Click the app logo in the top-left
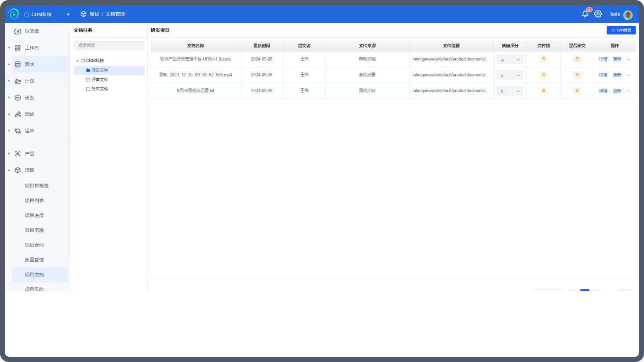Image resolution: width=644 pixels, height=362 pixels. pos(14,14)
